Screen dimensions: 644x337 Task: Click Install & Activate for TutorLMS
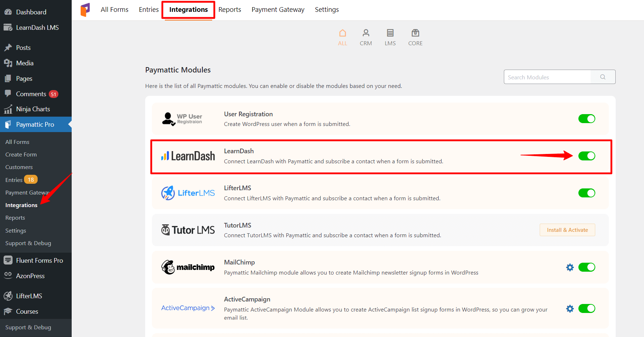pos(567,230)
